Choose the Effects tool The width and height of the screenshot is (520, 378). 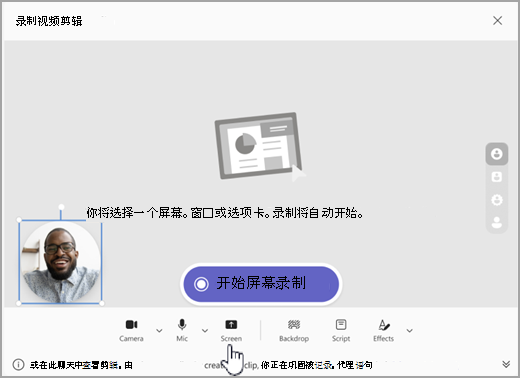[x=383, y=331]
